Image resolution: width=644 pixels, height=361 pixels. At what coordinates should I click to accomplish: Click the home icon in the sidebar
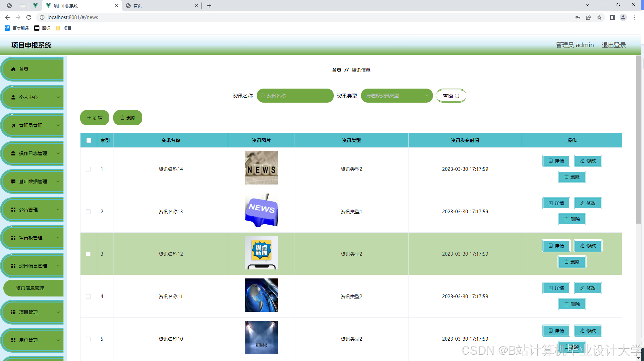tap(13, 69)
